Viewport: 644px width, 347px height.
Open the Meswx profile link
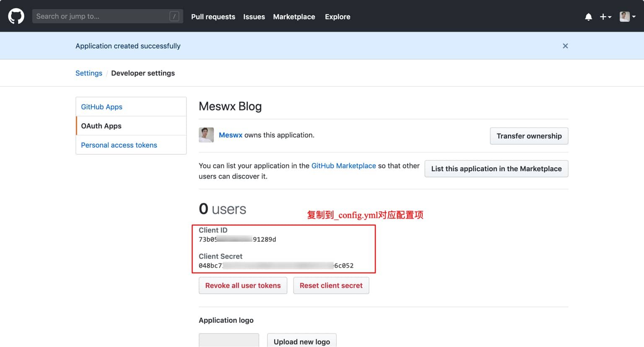tap(231, 135)
